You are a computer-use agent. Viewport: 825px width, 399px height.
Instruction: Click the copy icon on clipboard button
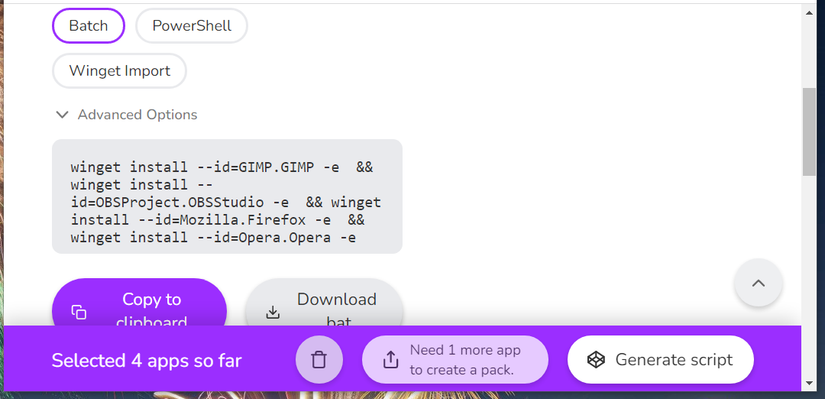point(79,312)
